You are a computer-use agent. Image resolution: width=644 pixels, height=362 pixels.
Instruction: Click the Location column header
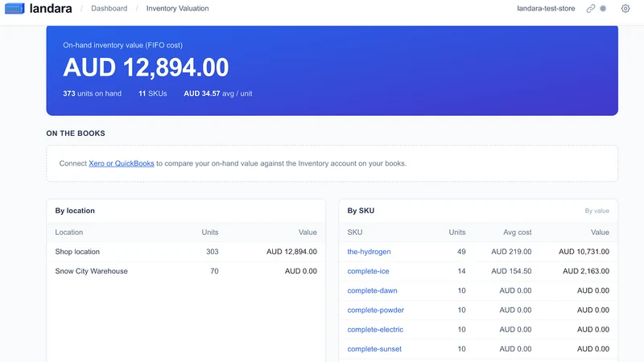click(69, 232)
